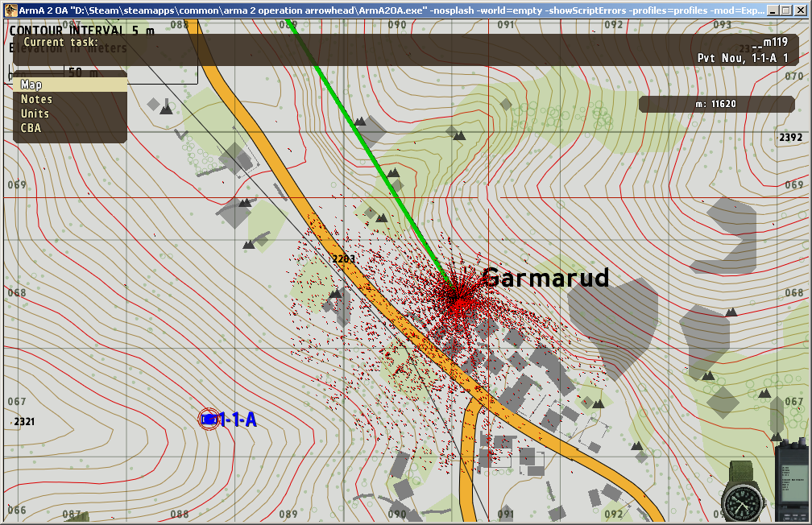This screenshot has width=812, height=525.
Task: Click the m: 11620 distance readout
Action: click(x=716, y=104)
